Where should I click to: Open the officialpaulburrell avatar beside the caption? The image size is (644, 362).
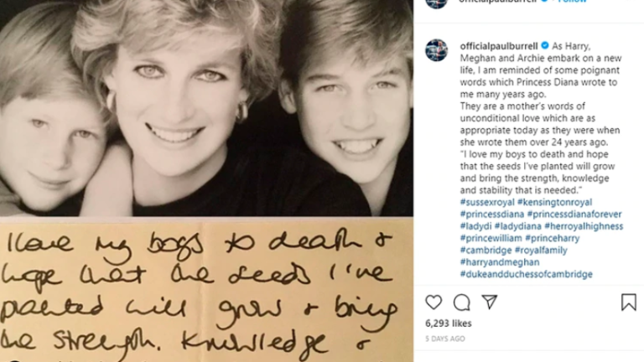click(x=436, y=50)
